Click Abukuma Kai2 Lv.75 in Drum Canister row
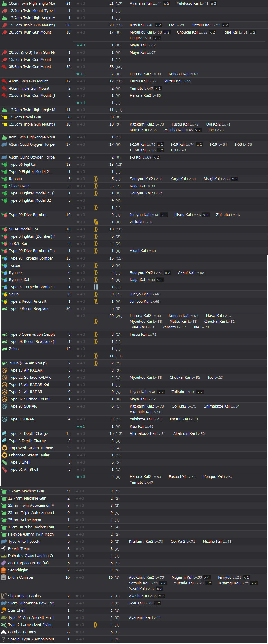 (146, 577)
